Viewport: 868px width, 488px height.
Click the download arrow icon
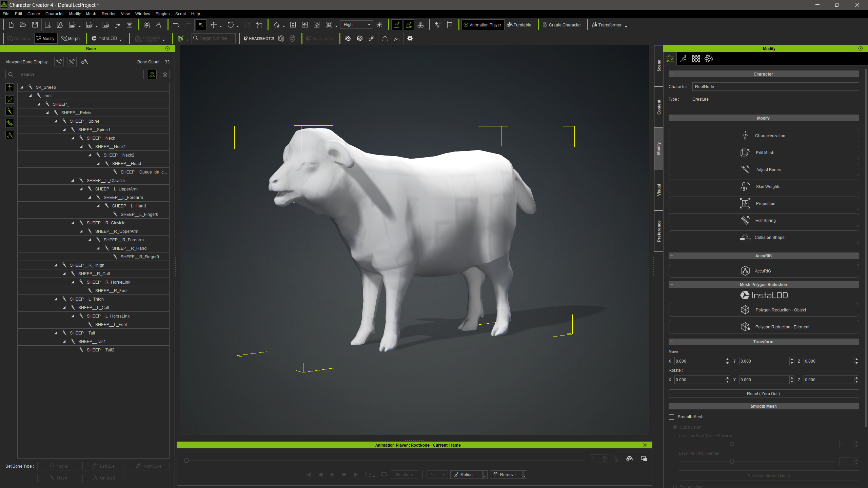[397, 38]
